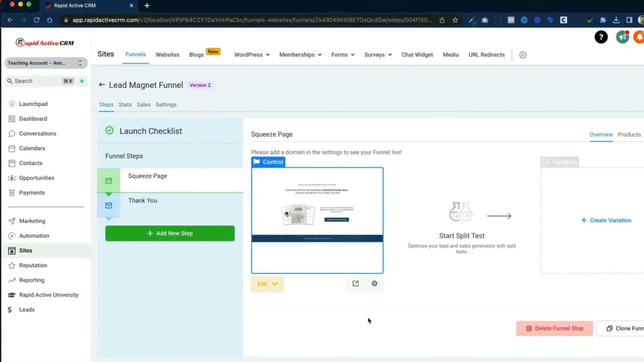The image size is (644, 362).
Task: Select the Stats tab
Action: [125, 105]
